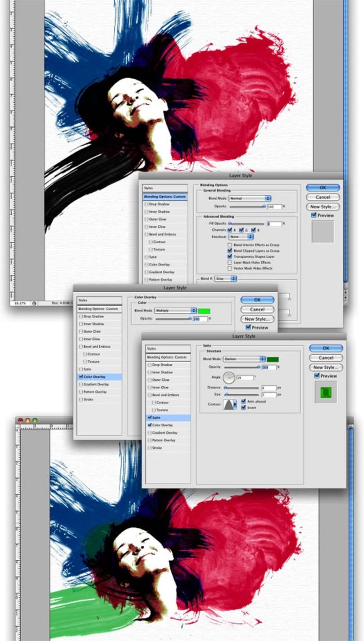This screenshot has width=364, height=641.
Task: Toggle Preview in the Satin dialog
Action: click(316, 376)
